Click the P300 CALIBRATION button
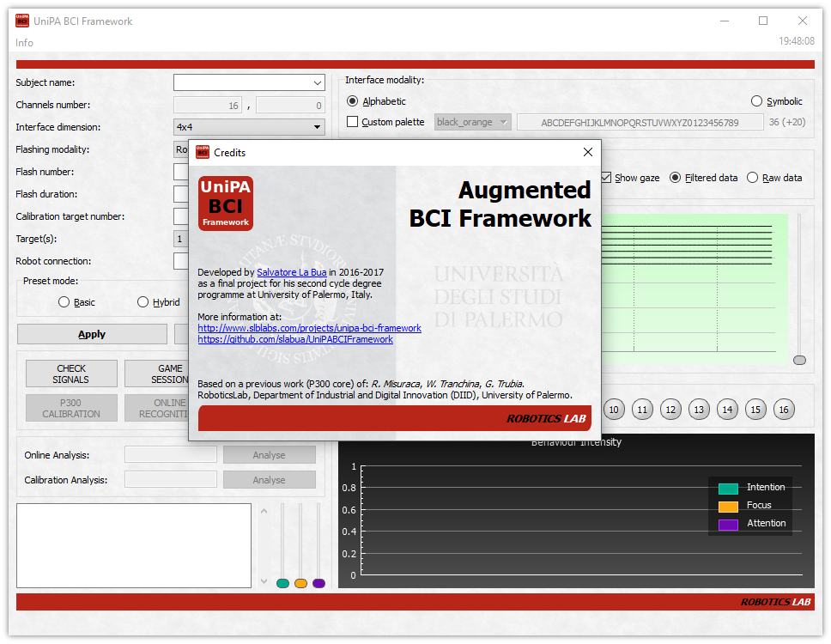The image size is (831, 644). 71,408
